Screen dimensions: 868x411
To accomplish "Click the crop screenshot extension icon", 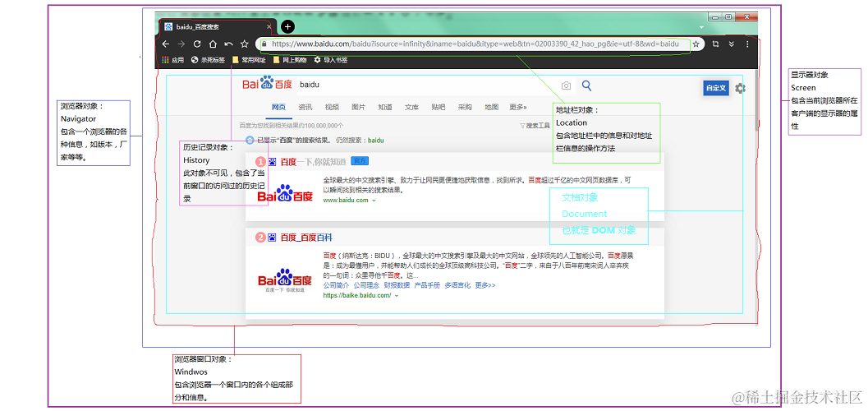I will click(715, 44).
